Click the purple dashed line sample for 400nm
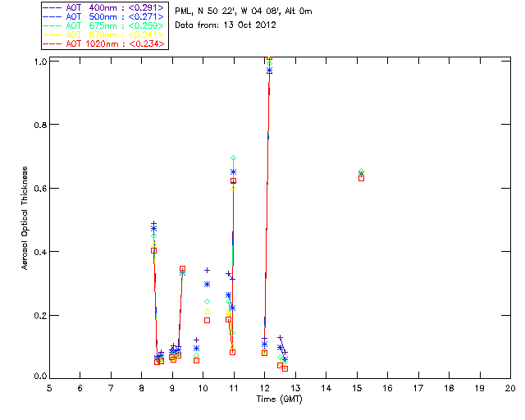Viewport: 525px width, 420px height. point(52,7)
